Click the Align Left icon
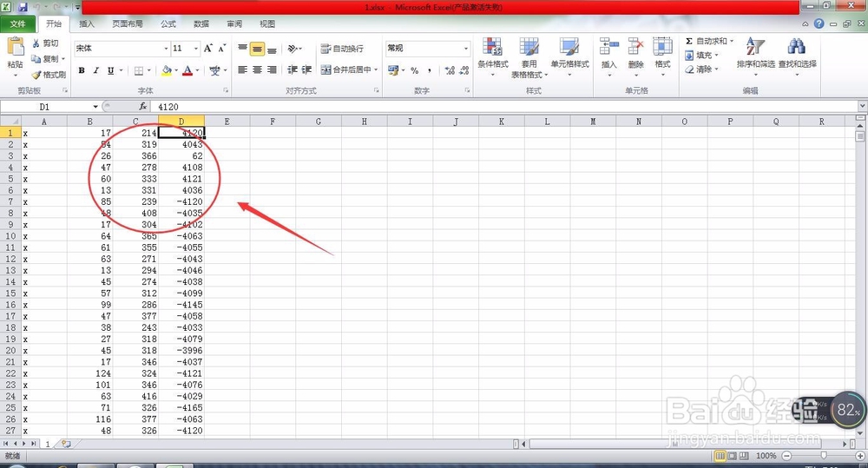868x468 pixels. pyautogui.click(x=242, y=69)
